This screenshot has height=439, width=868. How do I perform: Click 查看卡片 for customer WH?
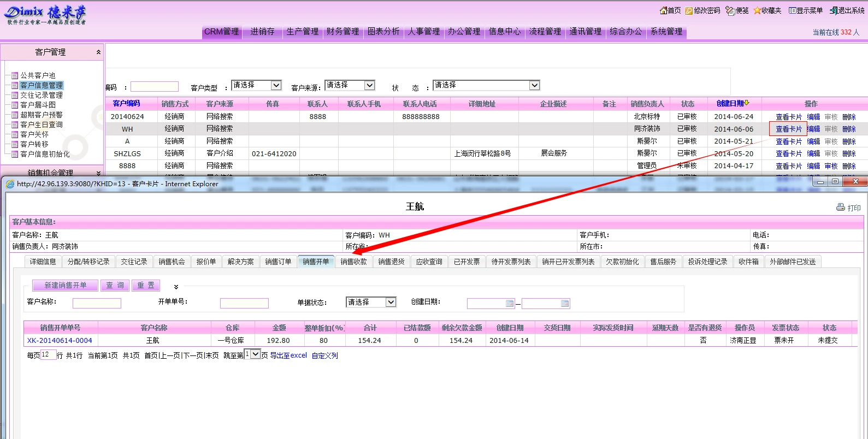[789, 129]
